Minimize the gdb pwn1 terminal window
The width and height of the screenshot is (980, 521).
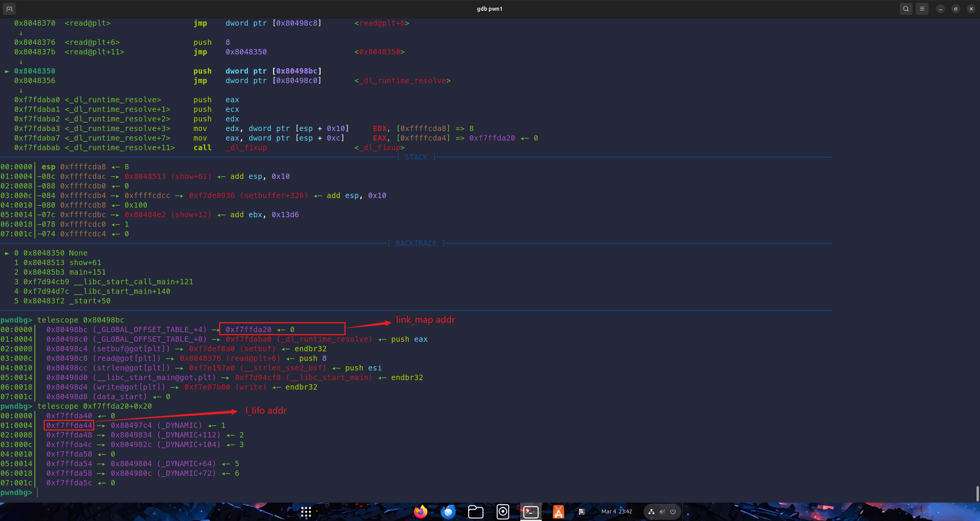point(941,9)
